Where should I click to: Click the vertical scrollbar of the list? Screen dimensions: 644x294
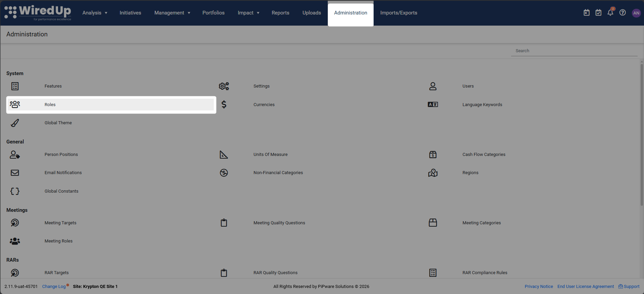click(642, 135)
